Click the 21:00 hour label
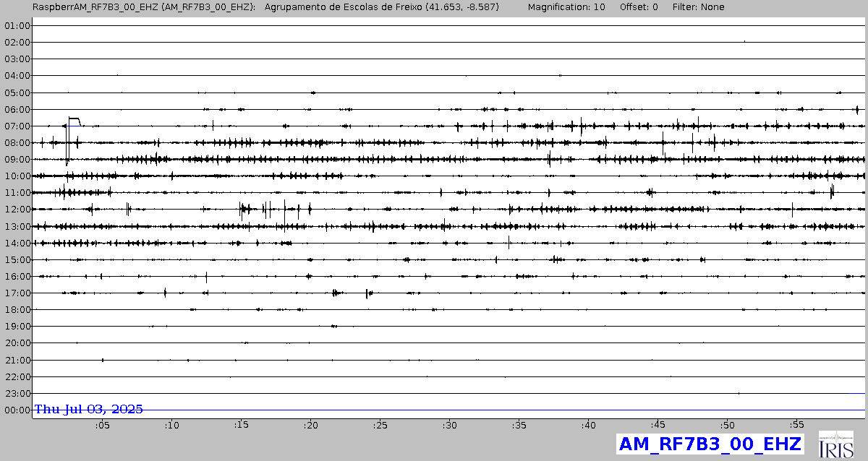This screenshot has width=868, height=461. coord(17,360)
